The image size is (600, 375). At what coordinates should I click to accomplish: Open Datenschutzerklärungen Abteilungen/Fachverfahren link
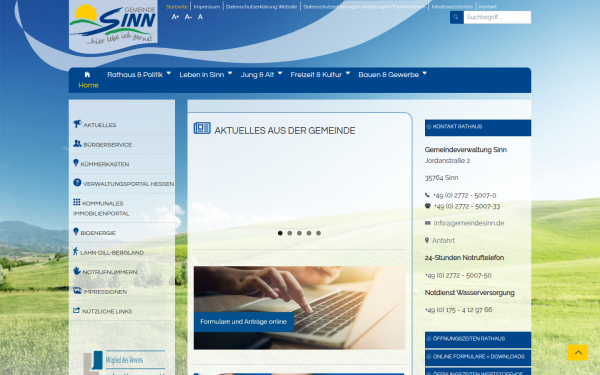click(364, 7)
